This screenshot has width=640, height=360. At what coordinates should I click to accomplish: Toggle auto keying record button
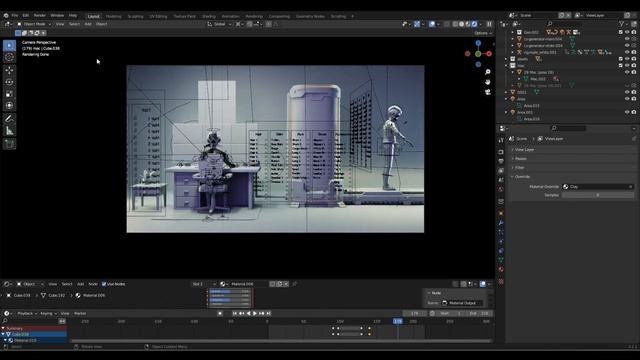(220, 313)
